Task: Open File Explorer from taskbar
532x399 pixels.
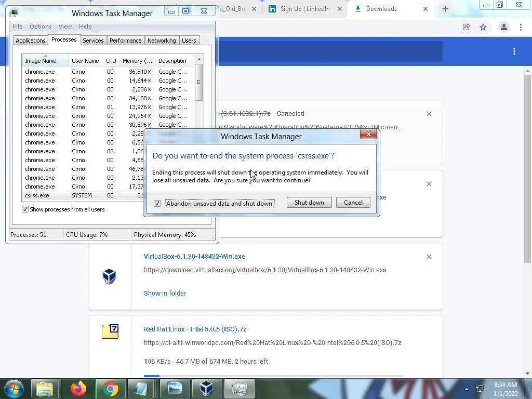Action: click(45, 389)
